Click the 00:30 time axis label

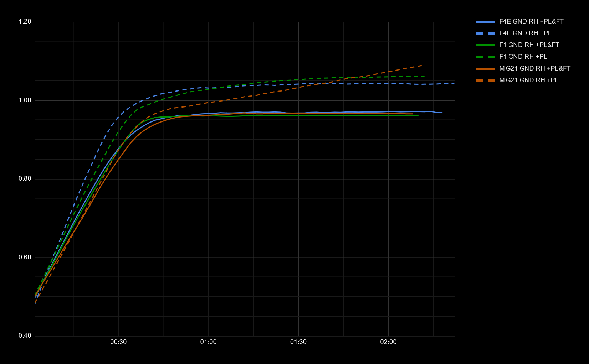[x=118, y=342]
